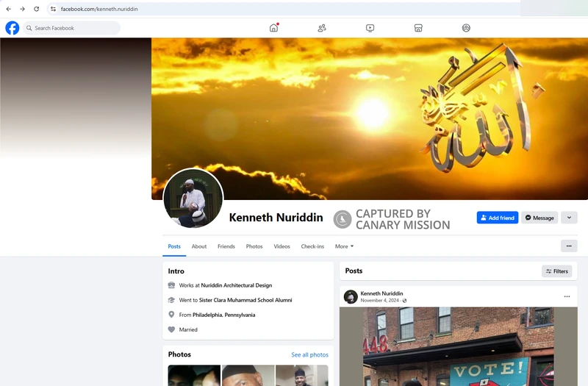Open the third photo thumbnail in Photos
Screen dimensions: 588x386
click(302, 376)
